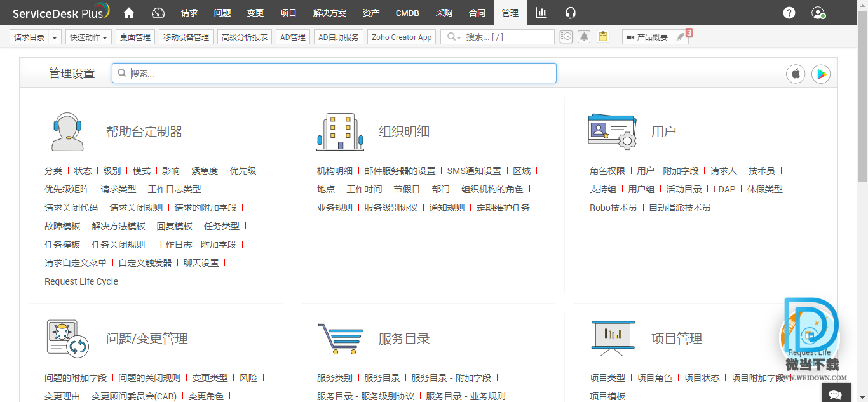Click the toolbar 搜索 input box

(498, 37)
